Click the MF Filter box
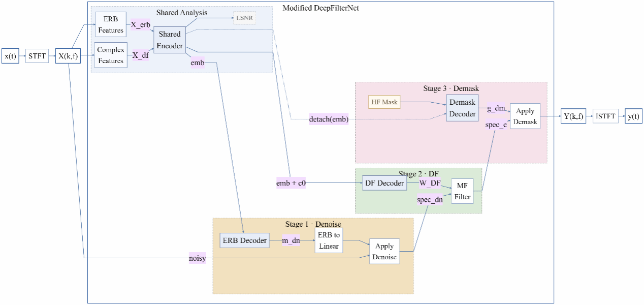644x305 pixels. [x=462, y=192]
